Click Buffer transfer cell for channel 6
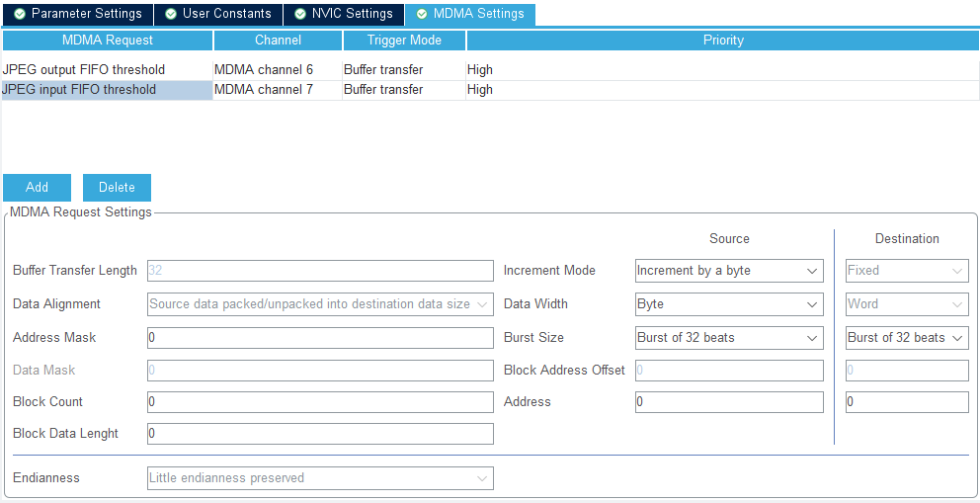 404,70
